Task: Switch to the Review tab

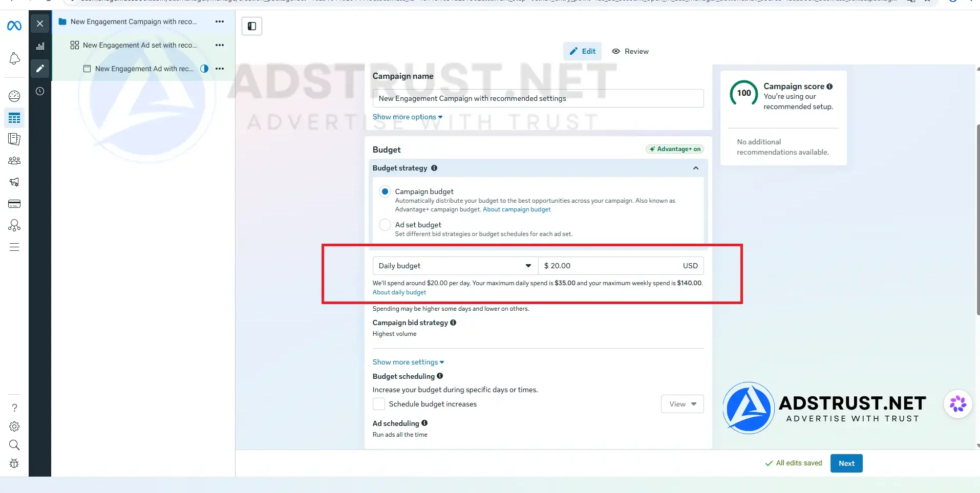Action: pos(630,51)
